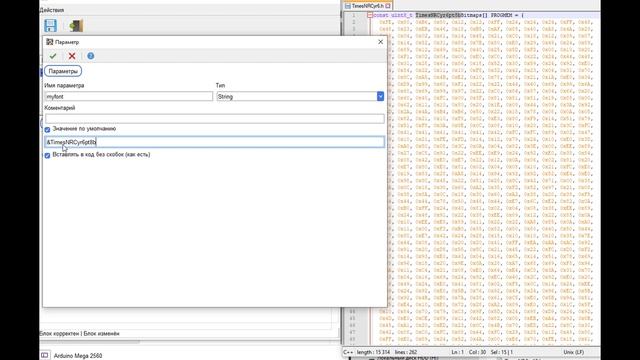
Task: Open the Тип combo box showing String
Action: pyautogui.click(x=300, y=97)
